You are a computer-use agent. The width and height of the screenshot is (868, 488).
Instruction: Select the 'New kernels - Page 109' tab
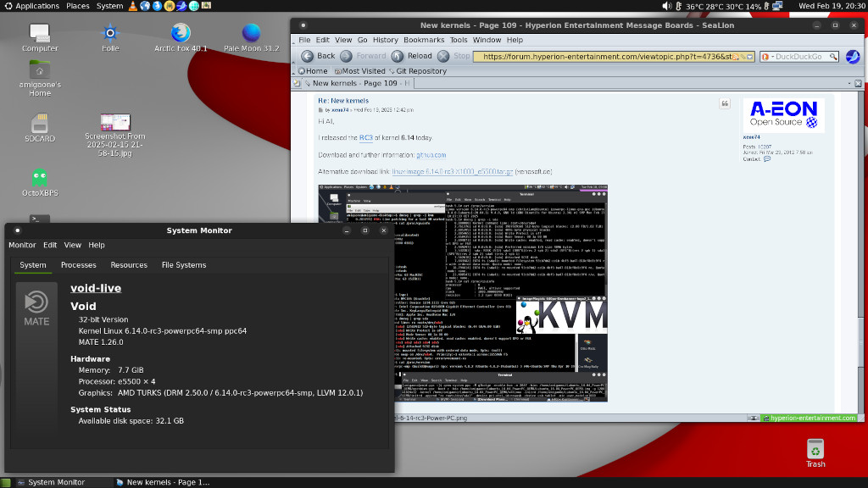tap(358, 84)
